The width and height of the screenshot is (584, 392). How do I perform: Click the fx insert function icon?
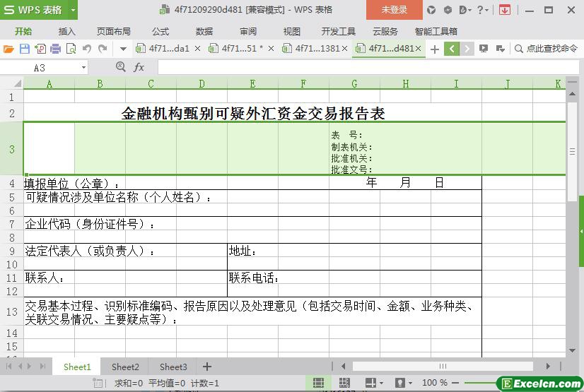coord(139,67)
